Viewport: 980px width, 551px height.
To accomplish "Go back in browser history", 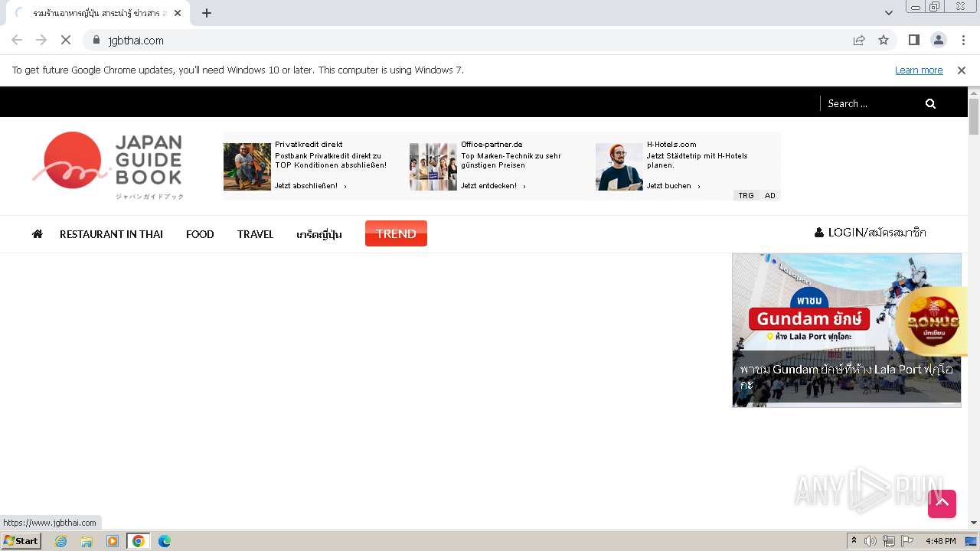I will point(17,41).
